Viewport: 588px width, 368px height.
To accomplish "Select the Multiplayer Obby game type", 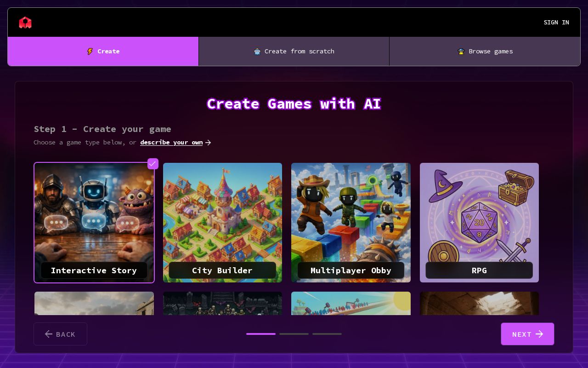I will (x=351, y=222).
